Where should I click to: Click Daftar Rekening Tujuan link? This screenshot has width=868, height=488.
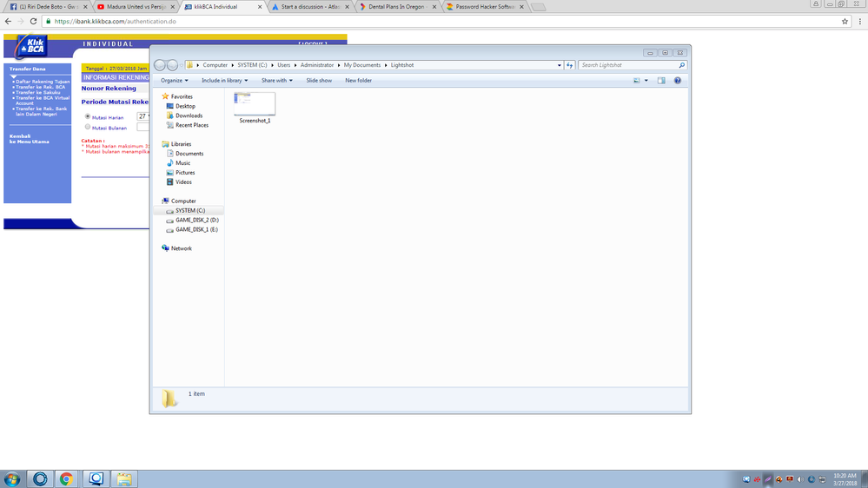[x=43, y=82]
